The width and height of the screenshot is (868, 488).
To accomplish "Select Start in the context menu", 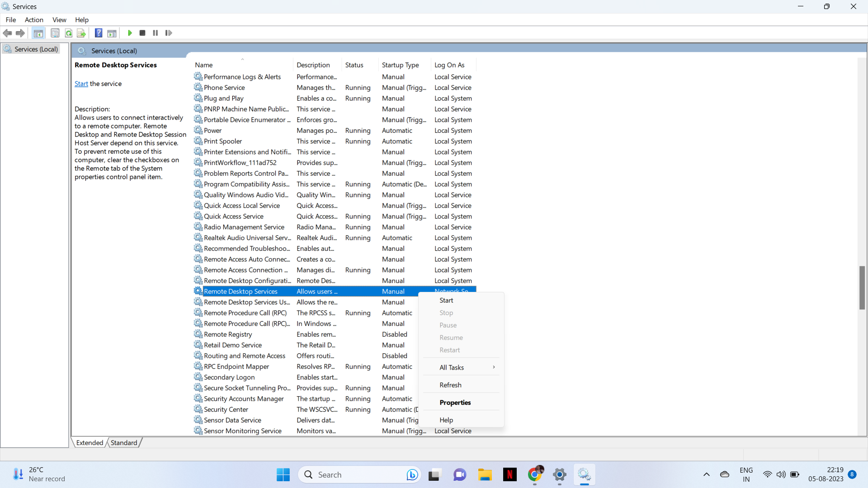I will (x=446, y=300).
